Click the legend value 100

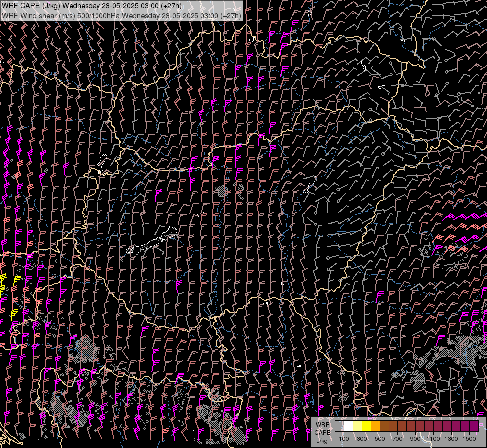coord(344,439)
